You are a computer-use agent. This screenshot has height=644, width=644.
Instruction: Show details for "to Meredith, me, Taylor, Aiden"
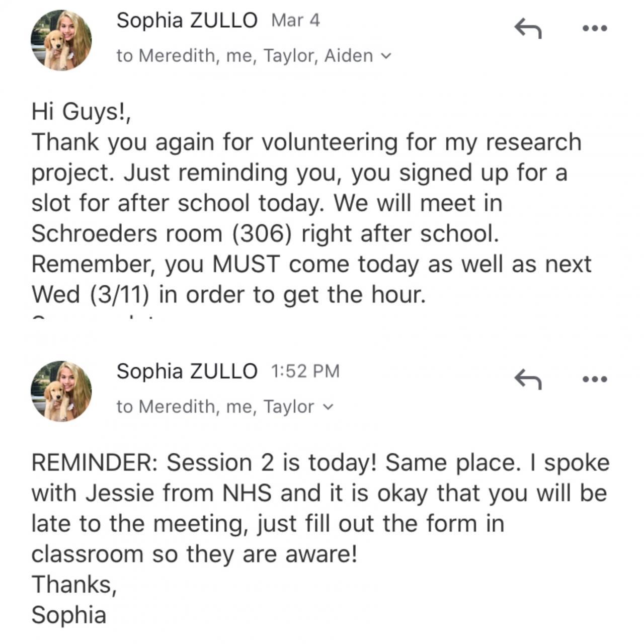tap(245, 55)
